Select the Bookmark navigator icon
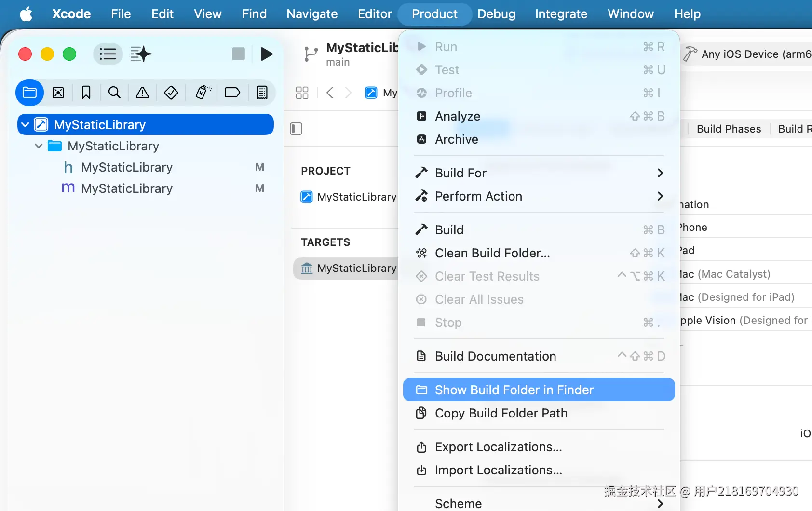The height and width of the screenshot is (511, 812). pos(86,93)
